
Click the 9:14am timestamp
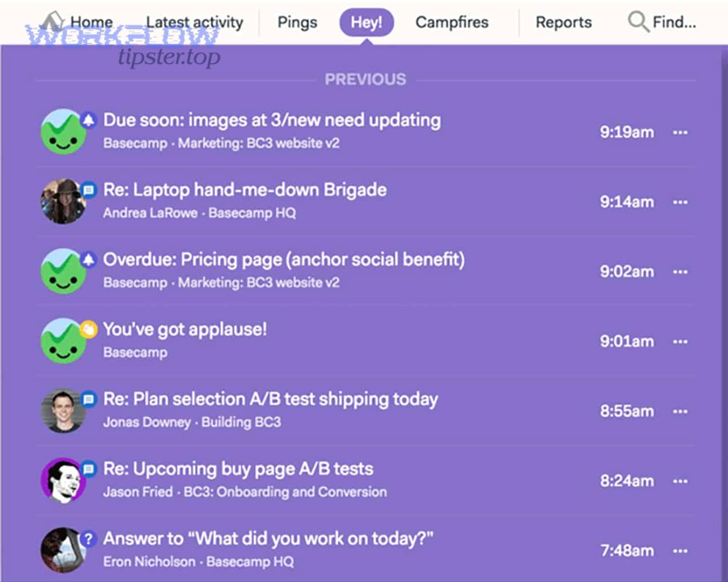pos(627,202)
